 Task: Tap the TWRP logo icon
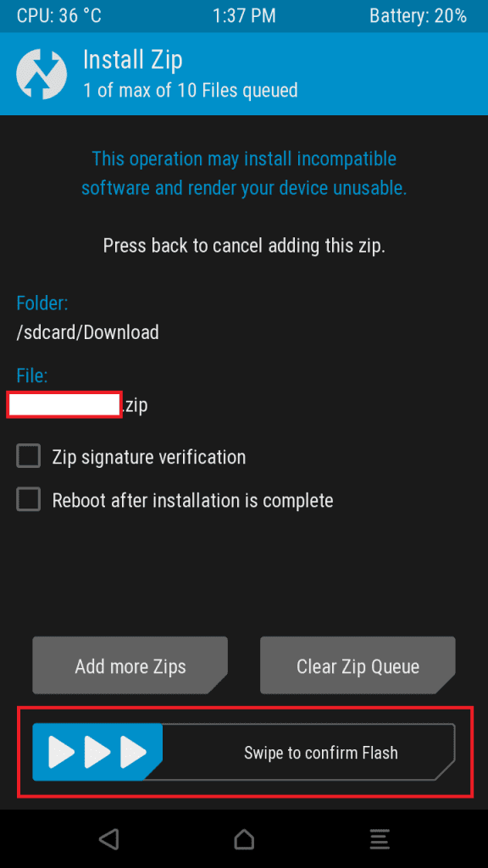click(42, 75)
